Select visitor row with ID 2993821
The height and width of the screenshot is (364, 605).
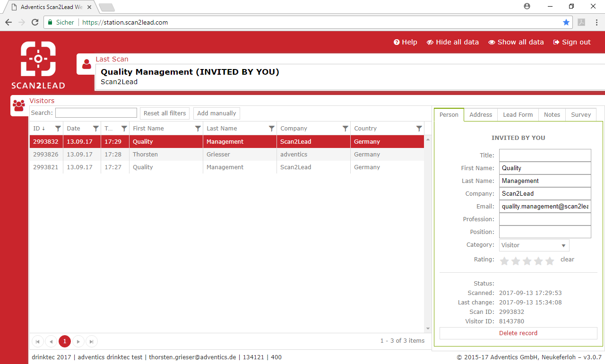point(227,167)
